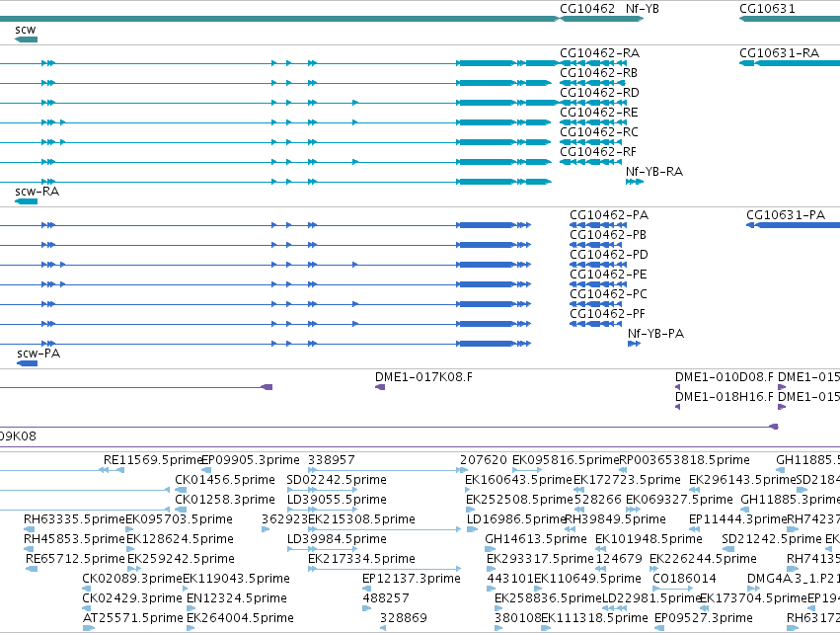Select EST CK02089.3prime
This screenshot has height=633, width=840.
(132, 580)
